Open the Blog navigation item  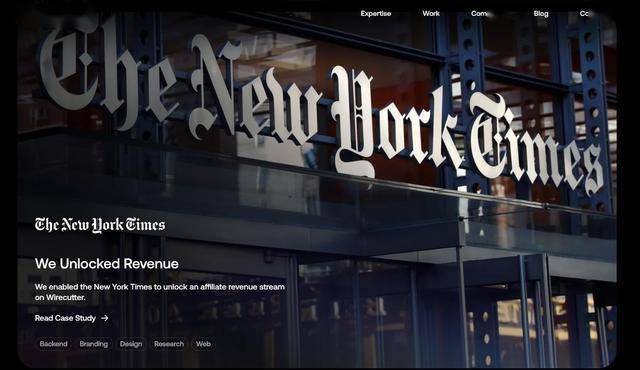[541, 13]
